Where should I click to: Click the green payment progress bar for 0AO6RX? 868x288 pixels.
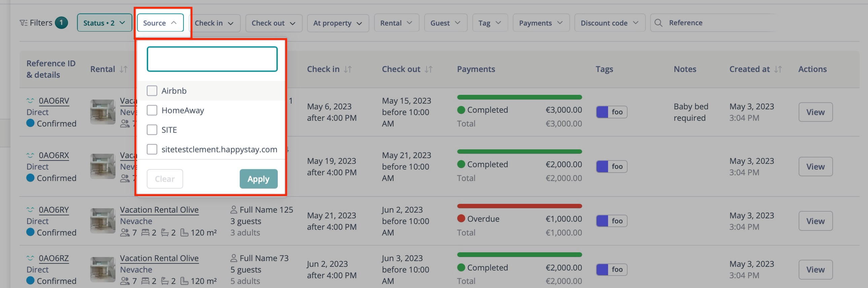click(x=520, y=152)
